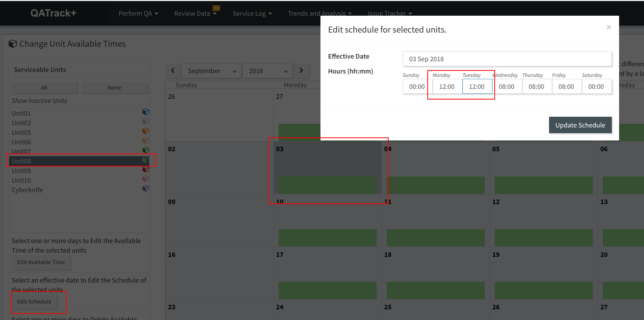Select calendar day 02

[x=219, y=168]
